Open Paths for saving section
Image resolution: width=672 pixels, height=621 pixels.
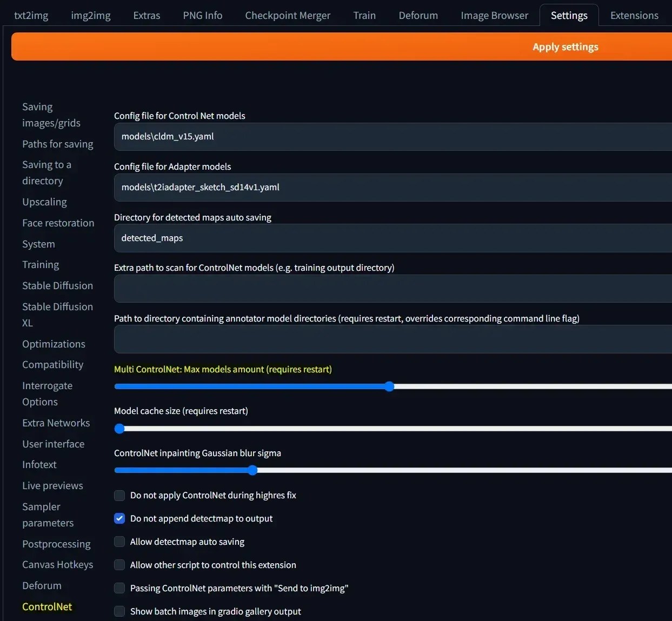58,144
